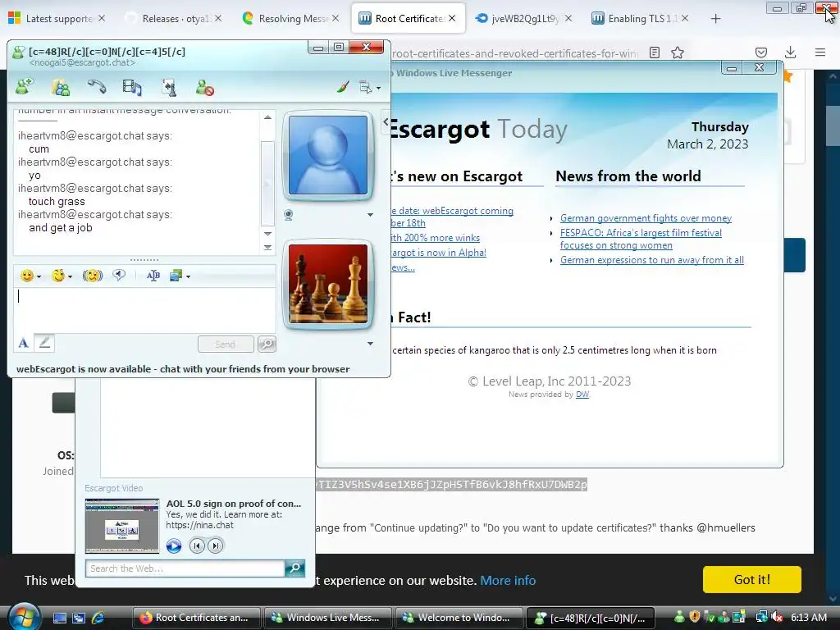Click the Search the Web input field

(x=185, y=568)
